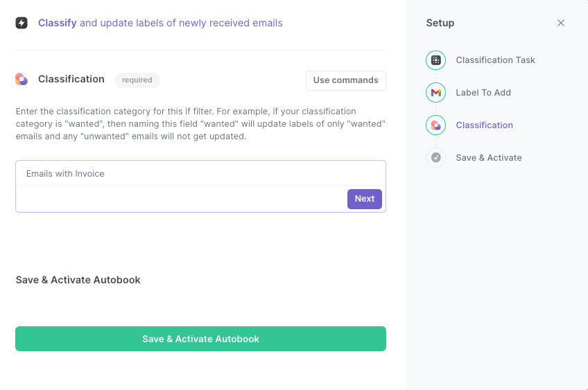Open the Classification Task step icon
588x390 pixels.
point(435,60)
